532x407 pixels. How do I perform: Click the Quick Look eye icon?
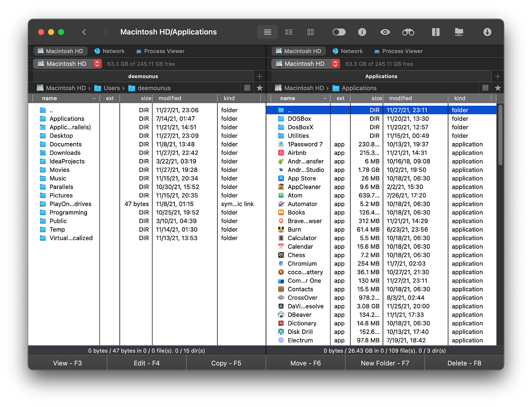[x=385, y=32]
